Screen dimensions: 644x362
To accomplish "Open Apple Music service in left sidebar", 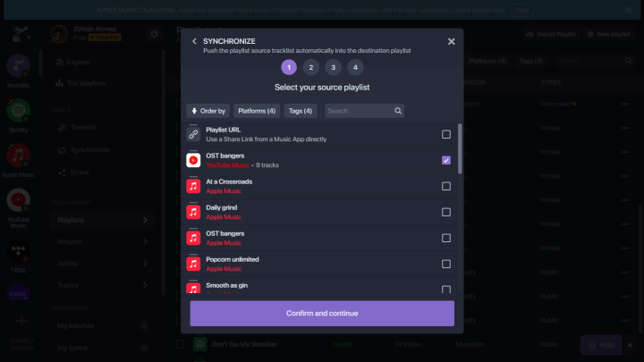I will [18, 160].
